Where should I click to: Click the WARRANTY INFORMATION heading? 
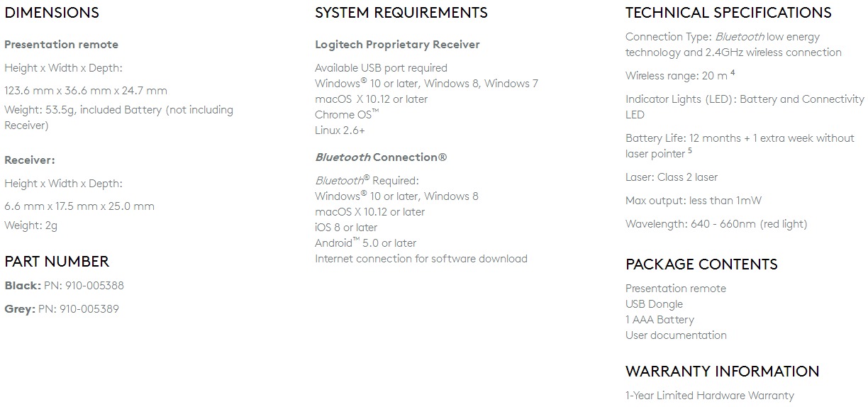point(722,372)
